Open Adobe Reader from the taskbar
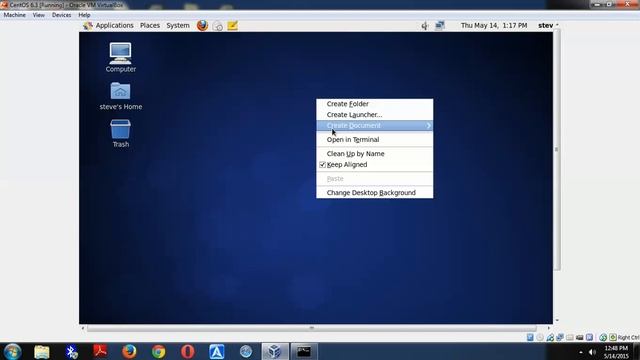The height and width of the screenshot is (360, 640). pyautogui.click(x=100, y=351)
